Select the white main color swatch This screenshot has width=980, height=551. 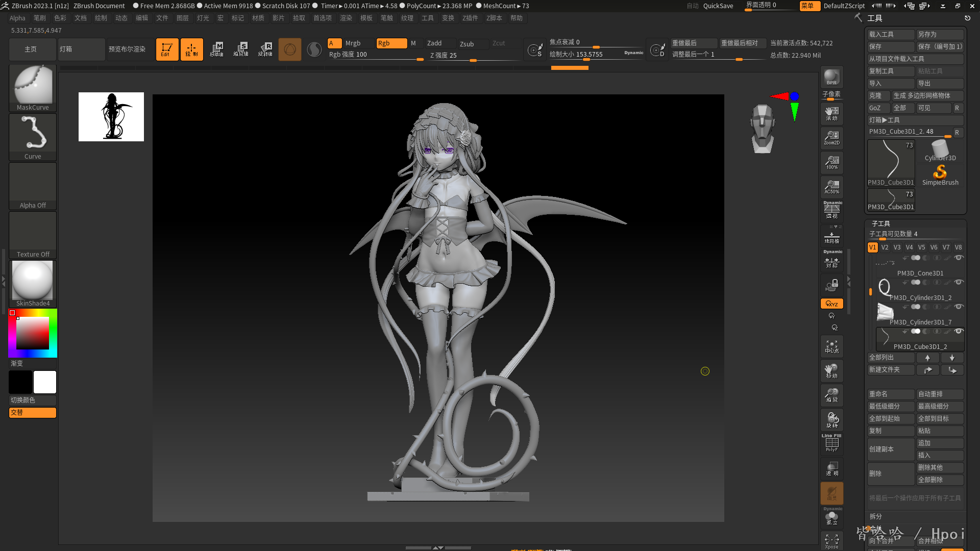click(45, 382)
